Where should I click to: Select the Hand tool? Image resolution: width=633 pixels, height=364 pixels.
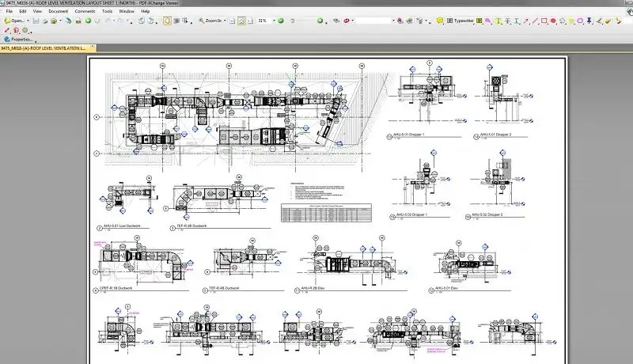[167, 21]
